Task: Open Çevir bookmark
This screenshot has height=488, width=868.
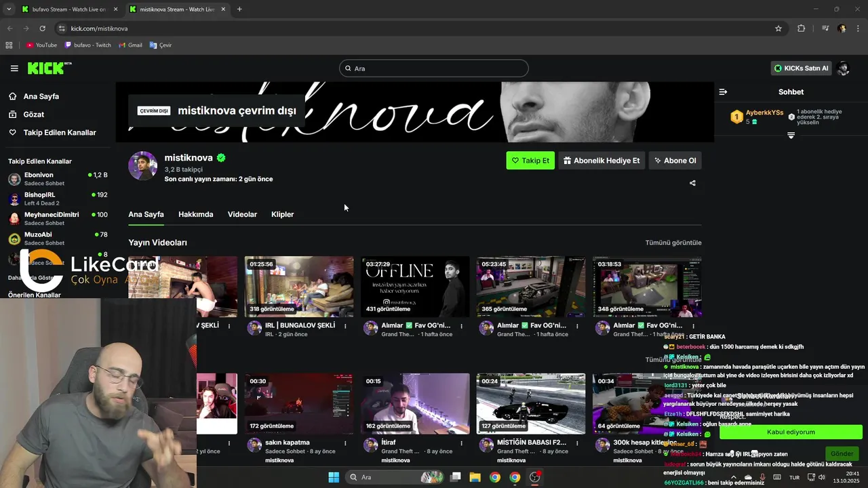Action: pos(161,45)
